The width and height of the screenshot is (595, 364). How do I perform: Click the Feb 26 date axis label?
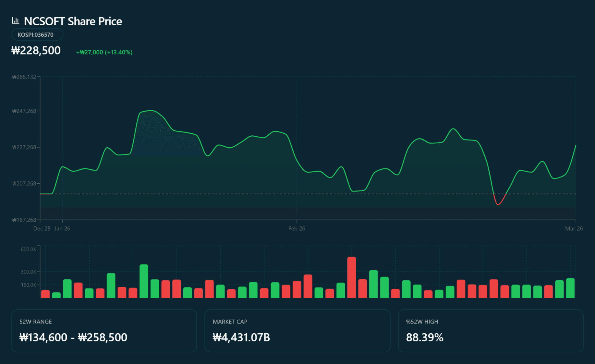click(x=296, y=229)
